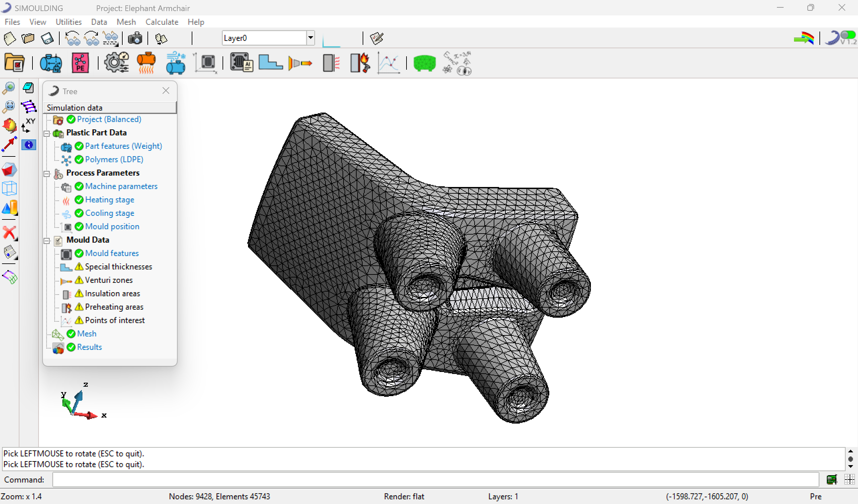The image size is (858, 504).
Task: Click the calculate formulas icon
Action: click(x=457, y=63)
